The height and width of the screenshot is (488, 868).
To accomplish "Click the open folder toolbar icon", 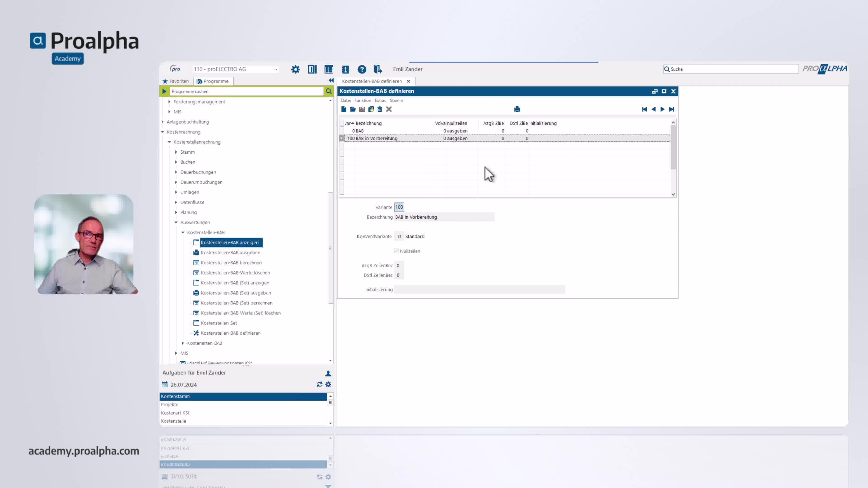I will [353, 109].
